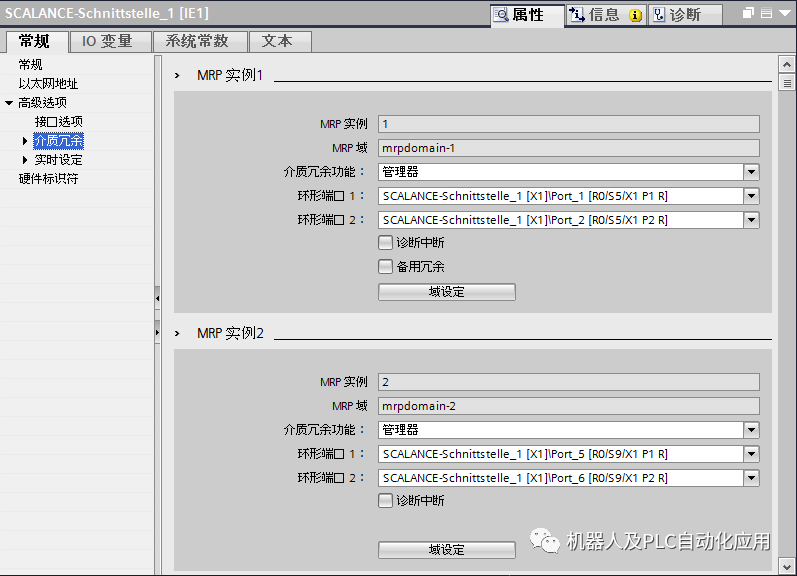Image resolution: width=797 pixels, height=576 pixels.
Task: Collapse the MRP 实例1 section
Action: pos(177,75)
